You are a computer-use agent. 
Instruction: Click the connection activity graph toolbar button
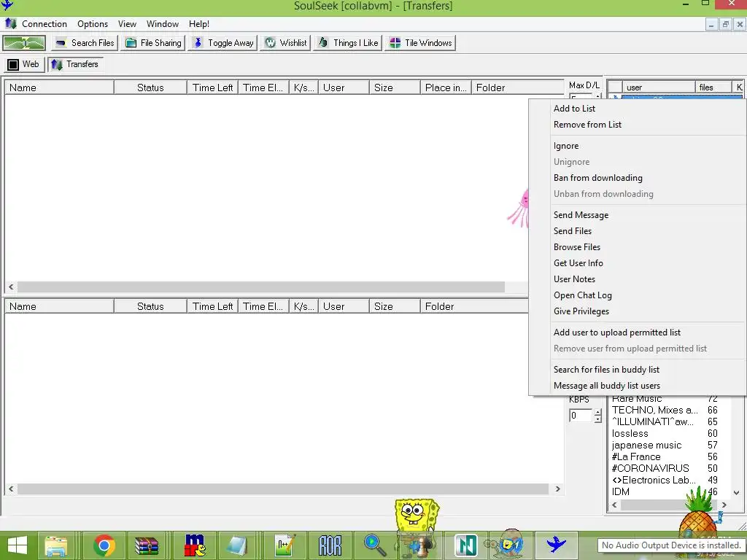click(x=24, y=43)
